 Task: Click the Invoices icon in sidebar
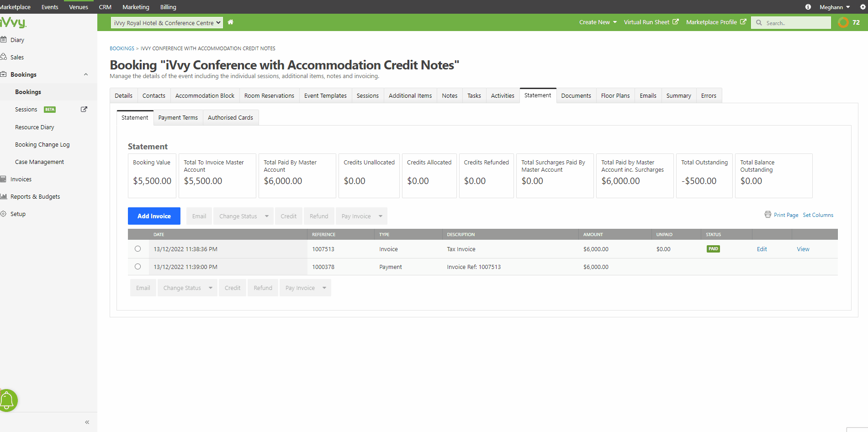point(3,179)
